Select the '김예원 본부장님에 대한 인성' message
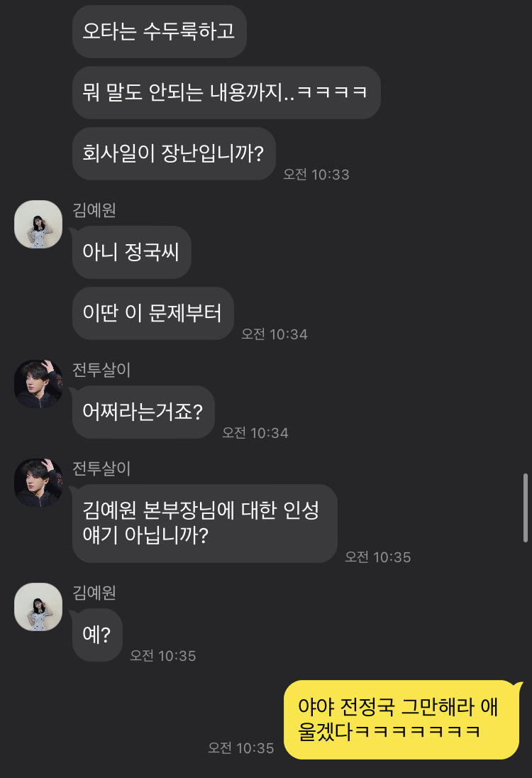 pyautogui.click(x=204, y=523)
